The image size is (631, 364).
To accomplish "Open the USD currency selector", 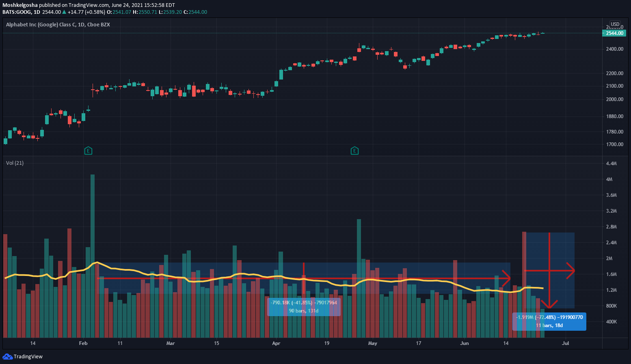I will [x=615, y=24].
